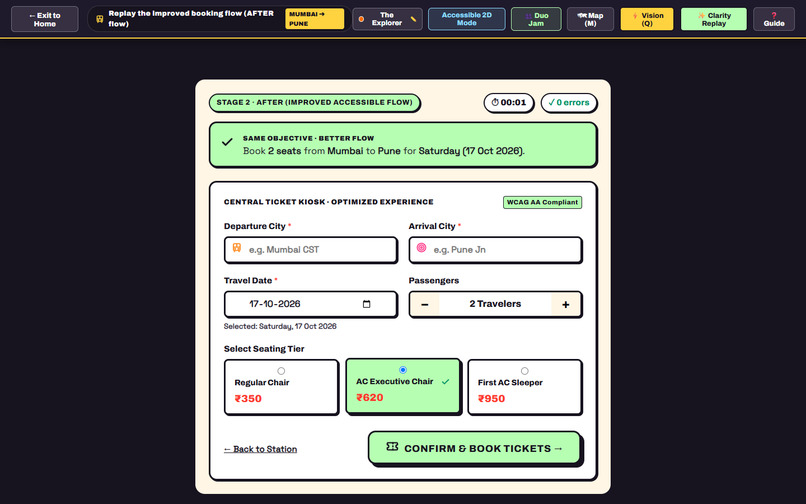
Task: Click the 2 Travelers count text
Action: [495, 304]
